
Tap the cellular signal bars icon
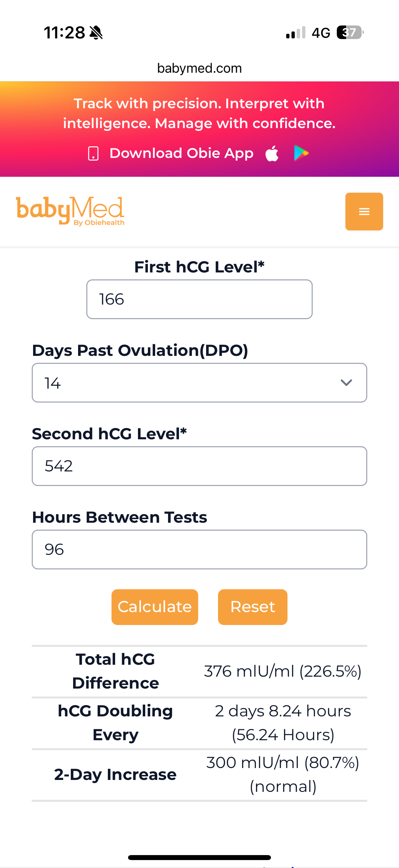296,33
